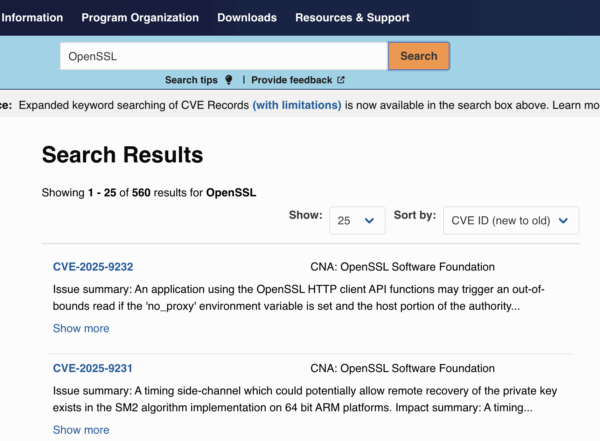Viewport: 600px width, 441px height.
Task: Show more for CVE-2025-9231 summary
Action: tap(81, 430)
